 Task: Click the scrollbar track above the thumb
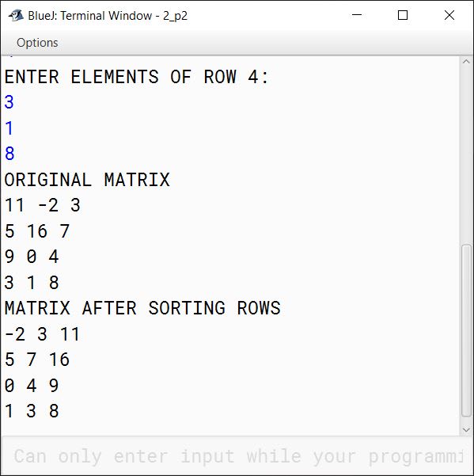(466, 154)
